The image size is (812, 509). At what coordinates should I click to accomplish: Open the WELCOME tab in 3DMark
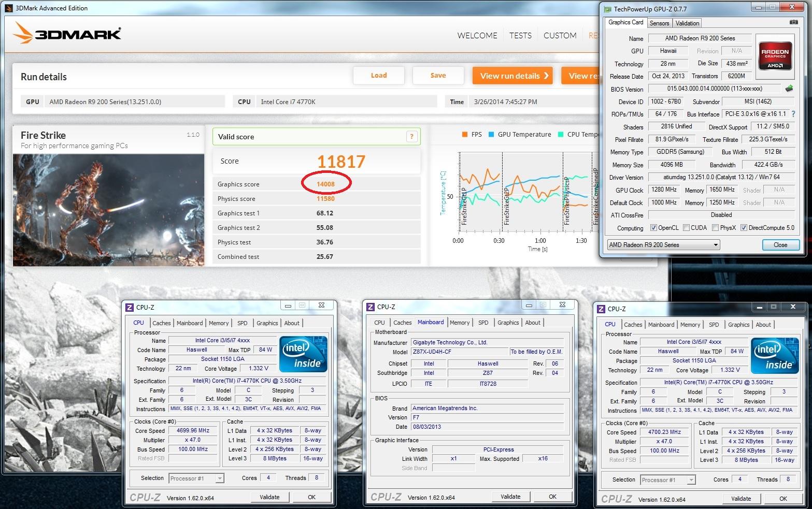(x=477, y=35)
